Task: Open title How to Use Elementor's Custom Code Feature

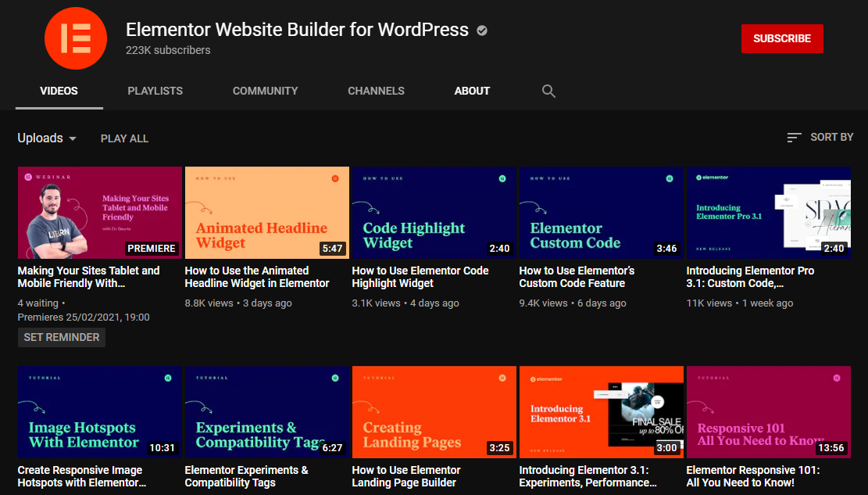Action: pyautogui.click(x=577, y=277)
